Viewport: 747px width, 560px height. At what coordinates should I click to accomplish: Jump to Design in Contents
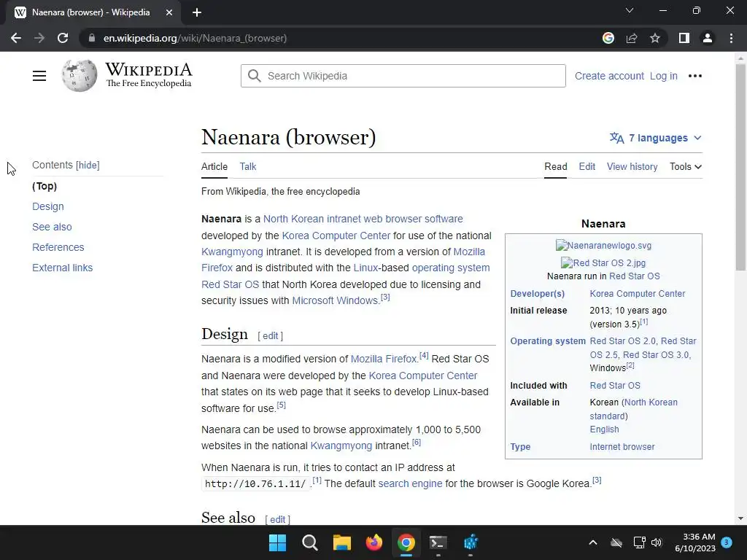click(x=48, y=206)
